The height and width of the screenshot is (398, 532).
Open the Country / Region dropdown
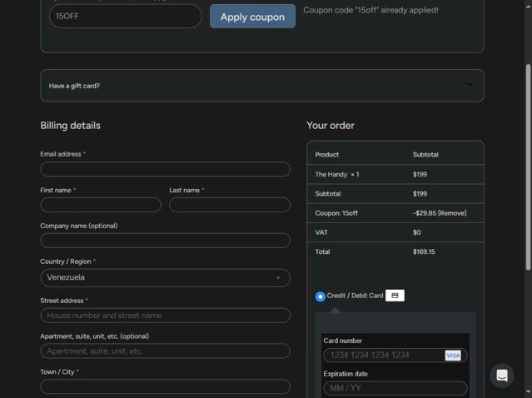click(x=165, y=278)
